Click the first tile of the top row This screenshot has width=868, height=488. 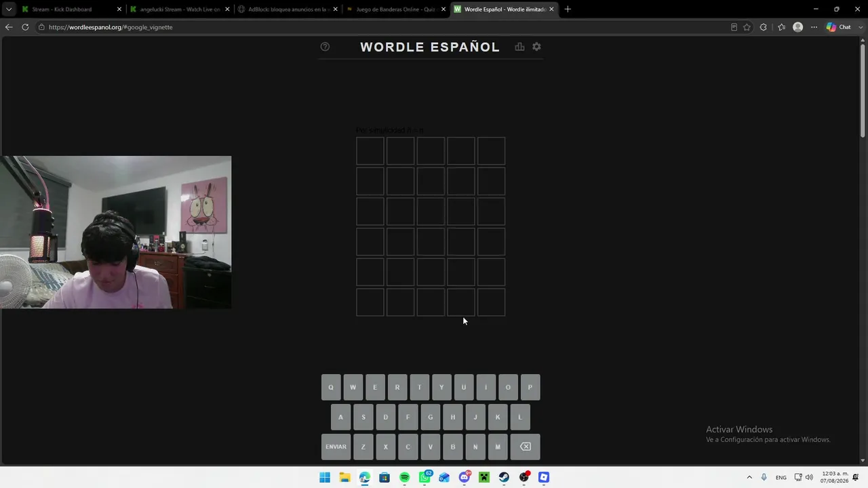pyautogui.click(x=370, y=151)
